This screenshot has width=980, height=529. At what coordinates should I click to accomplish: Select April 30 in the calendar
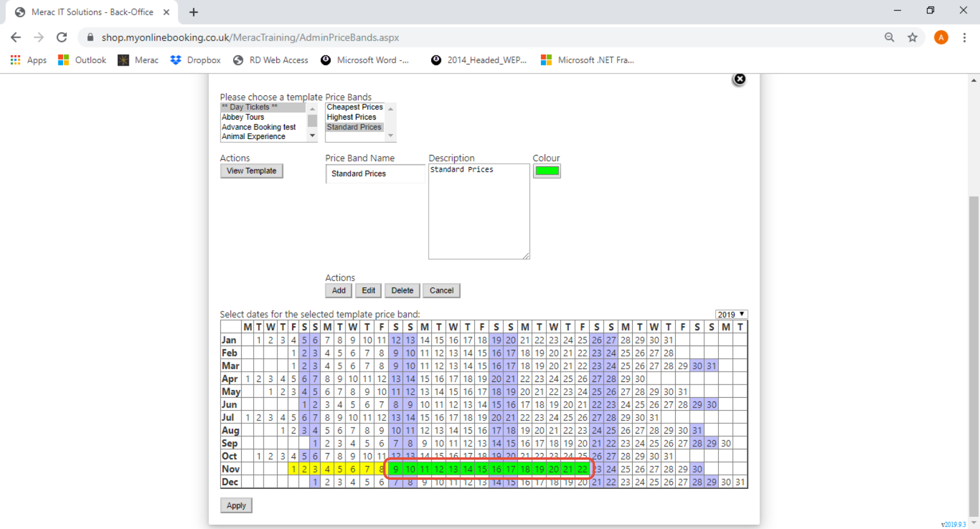tap(640, 379)
